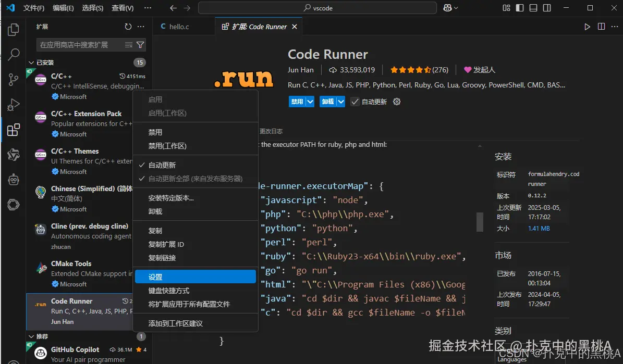Open extensions panel more actions menu

[x=141, y=27]
